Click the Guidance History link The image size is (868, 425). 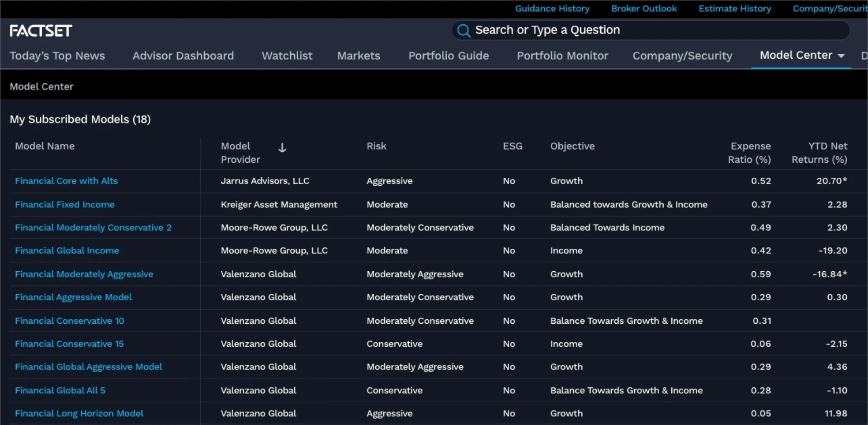[x=552, y=9]
